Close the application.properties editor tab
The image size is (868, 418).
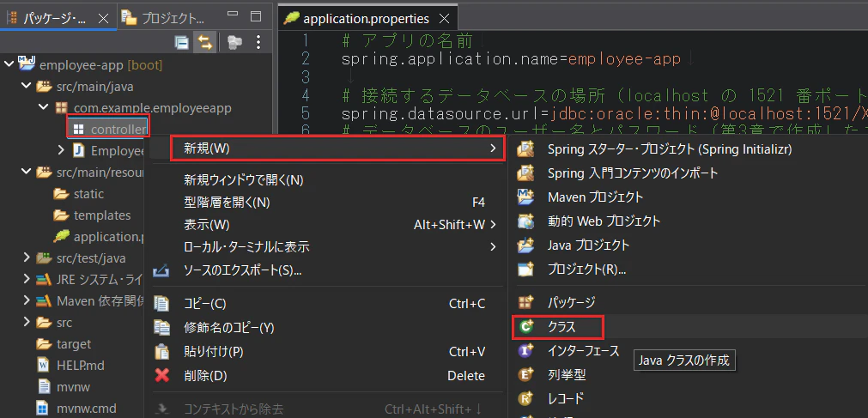pyautogui.click(x=444, y=19)
